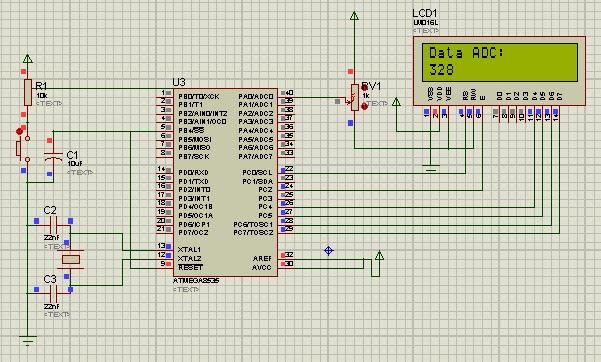Click the <TEXT> placeholder under ATMEGA8535
The width and height of the screenshot is (601, 362).
click(186, 290)
